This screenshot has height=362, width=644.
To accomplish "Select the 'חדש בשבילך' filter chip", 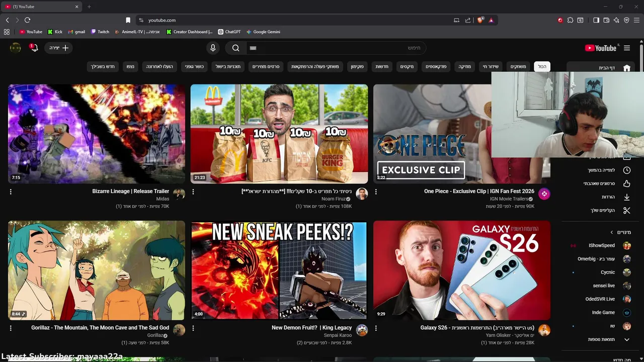I will (x=103, y=66).
